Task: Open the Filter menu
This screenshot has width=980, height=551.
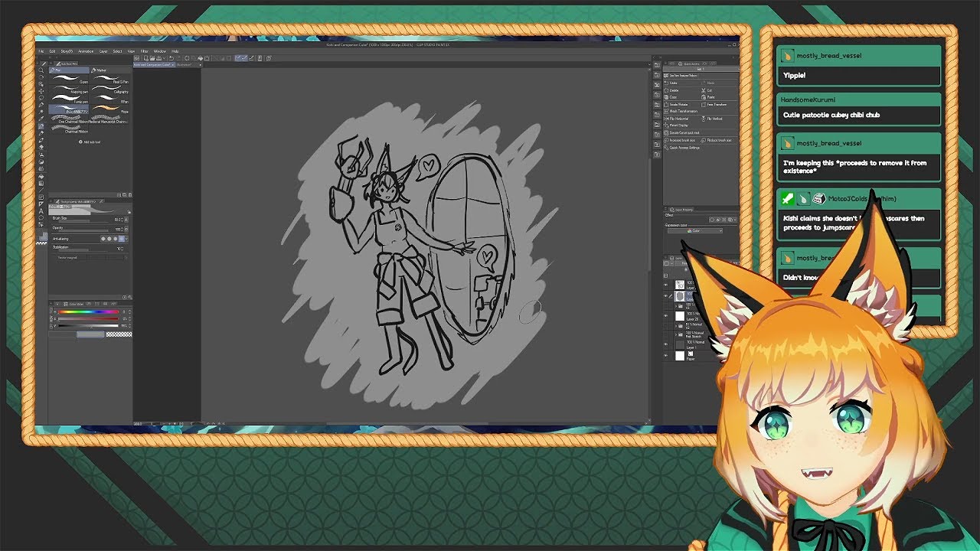Action: [144, 51]
